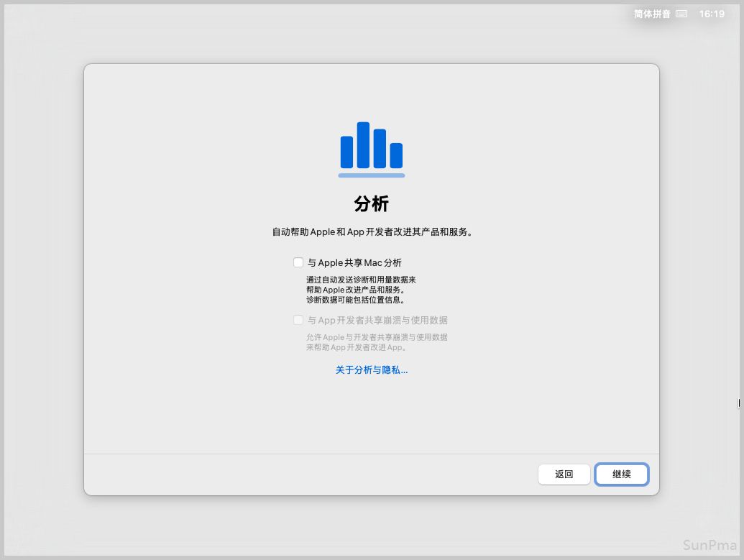
Task: Click the light blue underline beneath the chart icon
Action: (372, 175)
